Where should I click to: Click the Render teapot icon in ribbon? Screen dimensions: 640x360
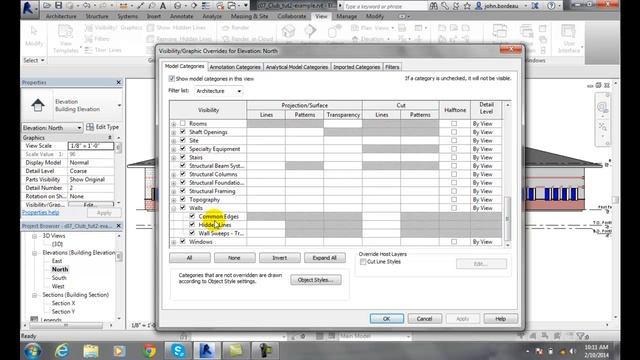[x=225, y=28]
